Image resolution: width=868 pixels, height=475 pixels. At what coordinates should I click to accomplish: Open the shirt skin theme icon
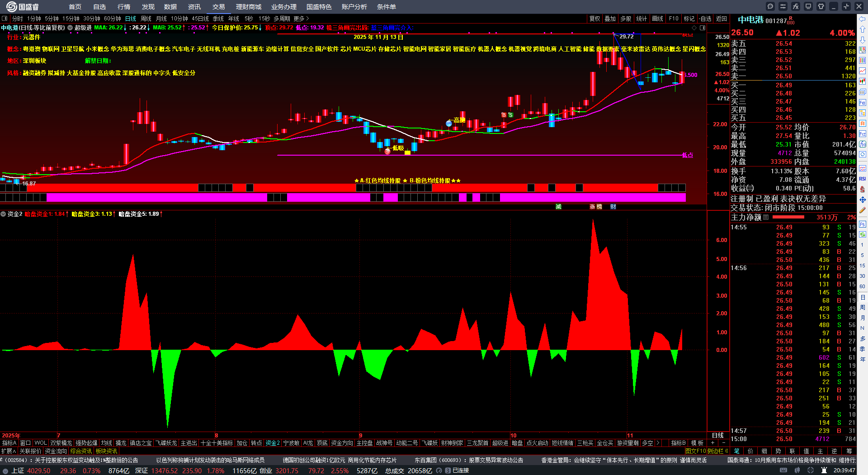[821, 6]
